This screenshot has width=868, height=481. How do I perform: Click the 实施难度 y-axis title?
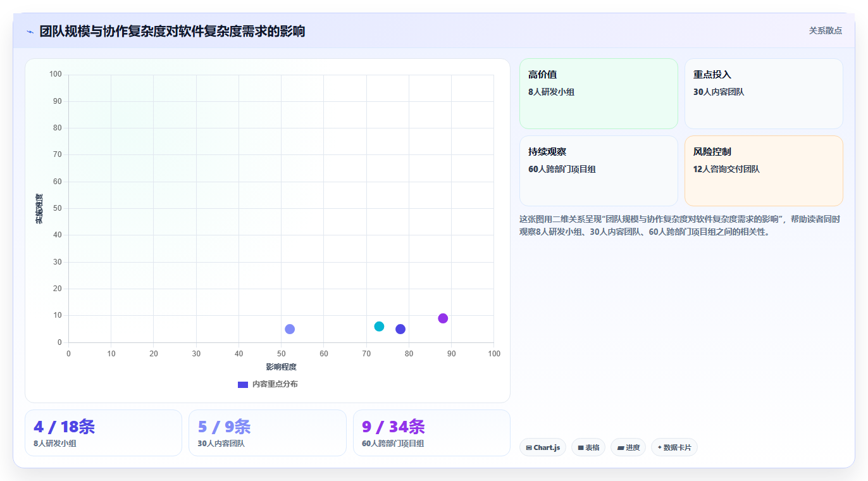(39, 209)
